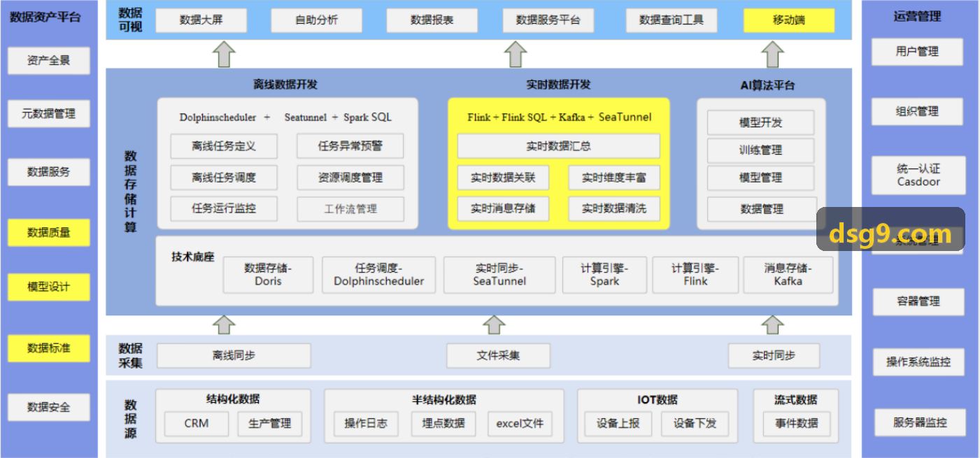
Task: Select the 实时数据清洗 box
Action: 614,208
